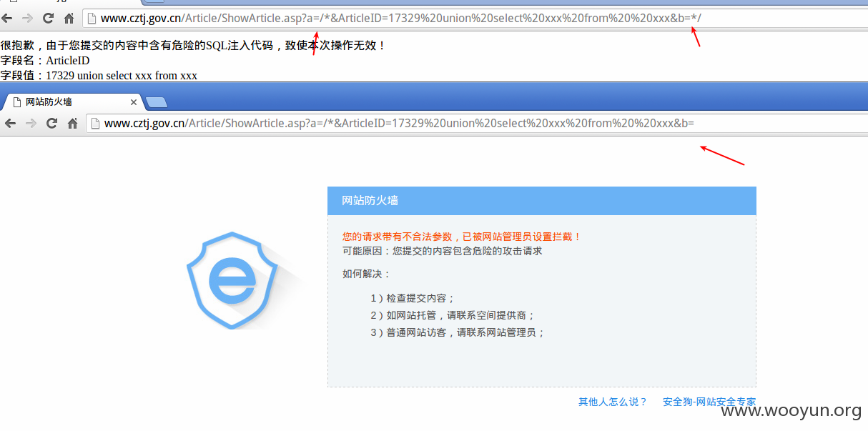The width and height of the screenshot is (868, 431).
Task: Select the orange 您的请求带有不合法参数 warning text
Action: tap(462, 237)
